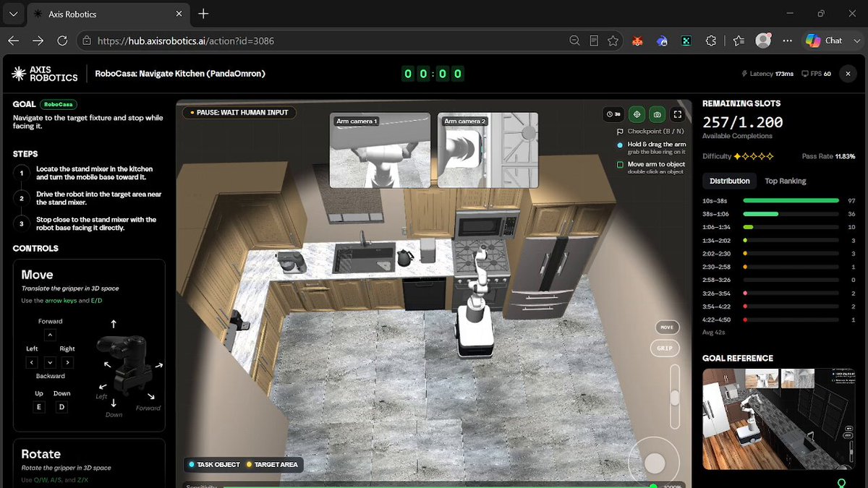The image size is (868, 488).
Task: Open Copilot Chat in the browser toolbar
Action: click(825, 40)
